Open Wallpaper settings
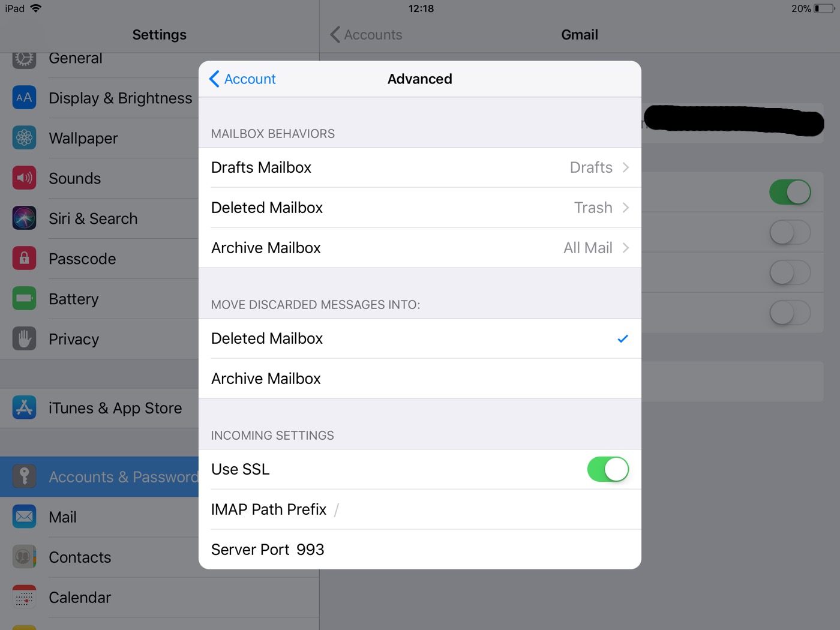The width and height of the screenshot is (840, 630). [x=100, y=138]
